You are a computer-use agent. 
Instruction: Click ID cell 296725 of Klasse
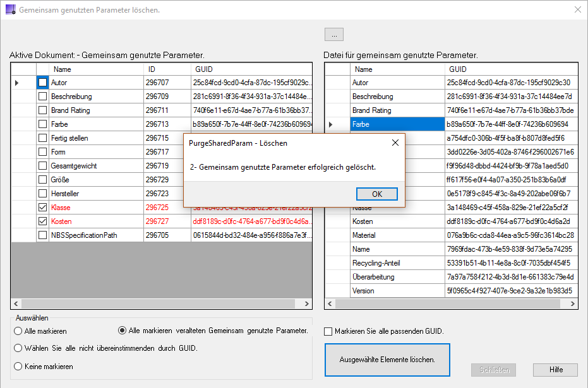167,207
